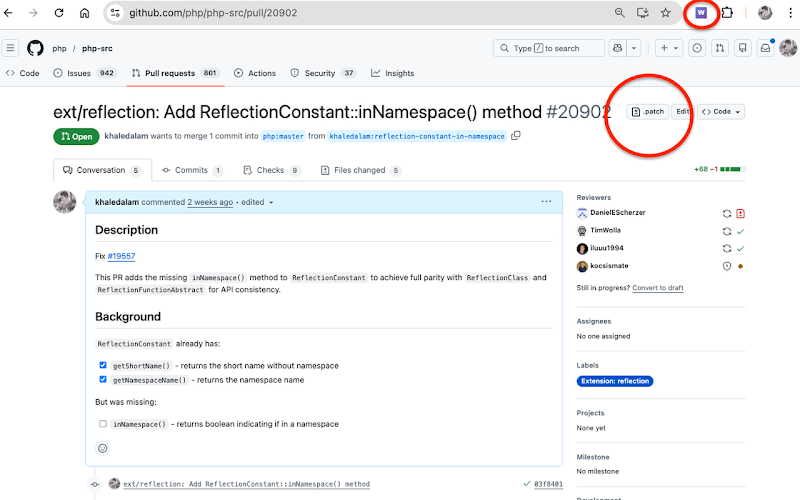Reload the page using the refresh icon
Screen dimensions: 800x500
pos(59,13)
